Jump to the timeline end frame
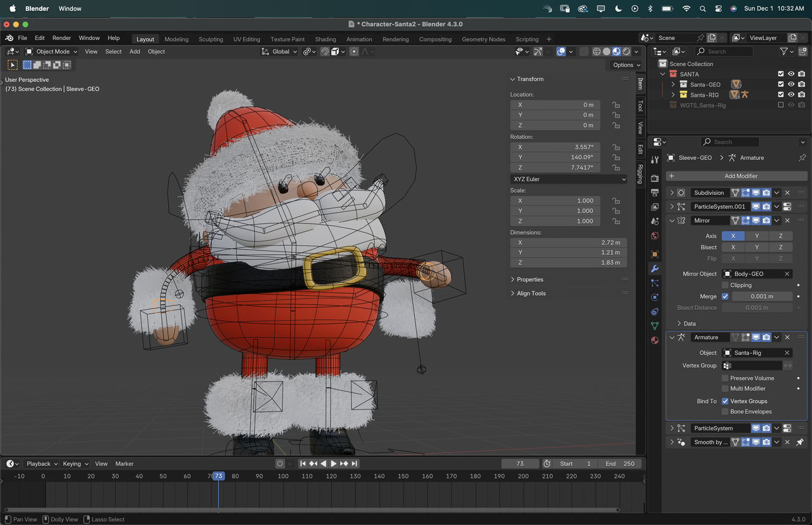812x525 pixels. tap(355, 463)
